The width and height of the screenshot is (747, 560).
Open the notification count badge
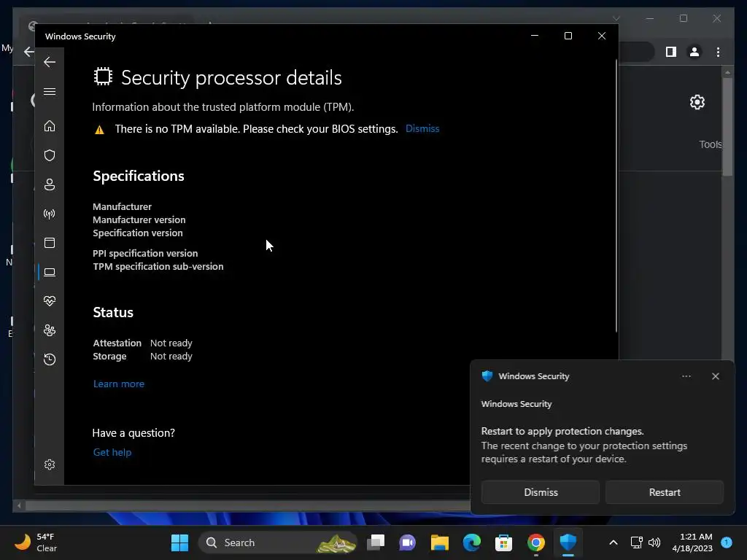pos(727,542)
